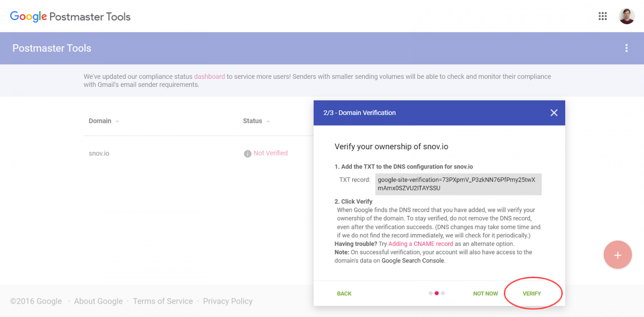The width and height of the screenshot is (644, 317).
Task: Close the Domain Verification dialog
Action: 554,113
